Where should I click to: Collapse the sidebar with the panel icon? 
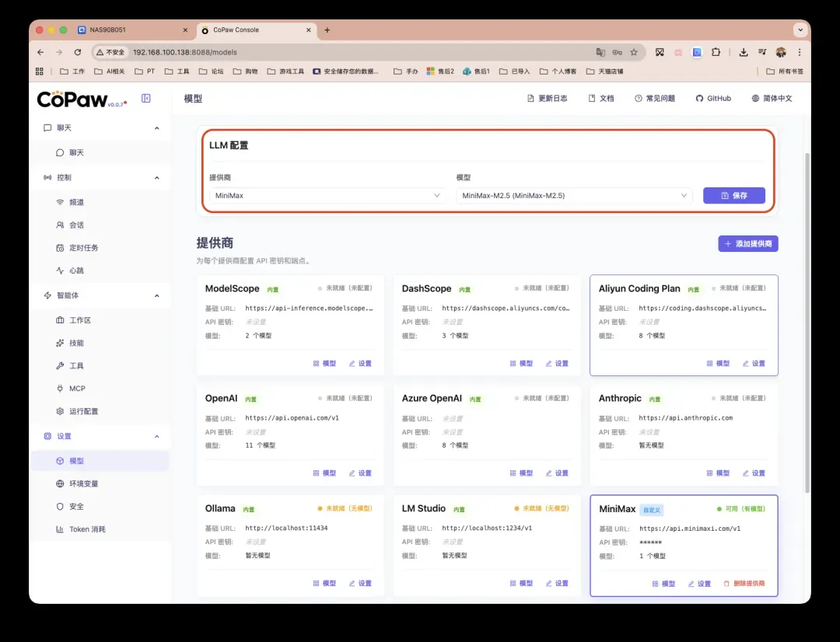point(145,98)
